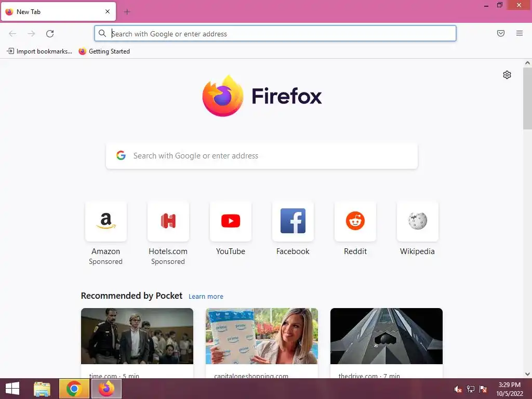The image size is (532, 399).
Task: Open the time.com Pocket story thumbnail
Action: point(137,336)
